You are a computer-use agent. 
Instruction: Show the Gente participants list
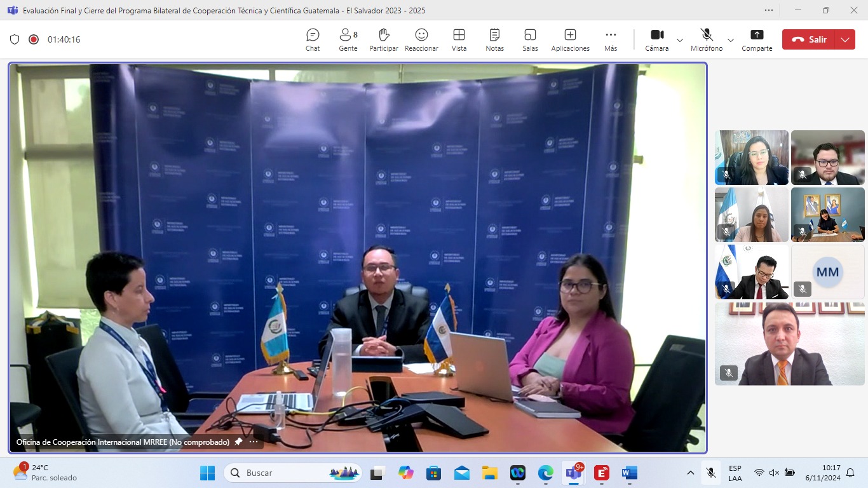click(x=348, y=39)
